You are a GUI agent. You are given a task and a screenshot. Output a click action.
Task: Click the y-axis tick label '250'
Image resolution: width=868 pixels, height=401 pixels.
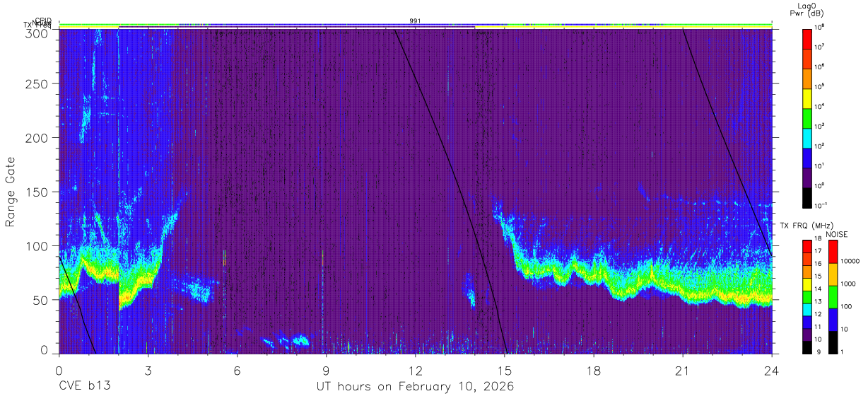click(x=37, y=84)
